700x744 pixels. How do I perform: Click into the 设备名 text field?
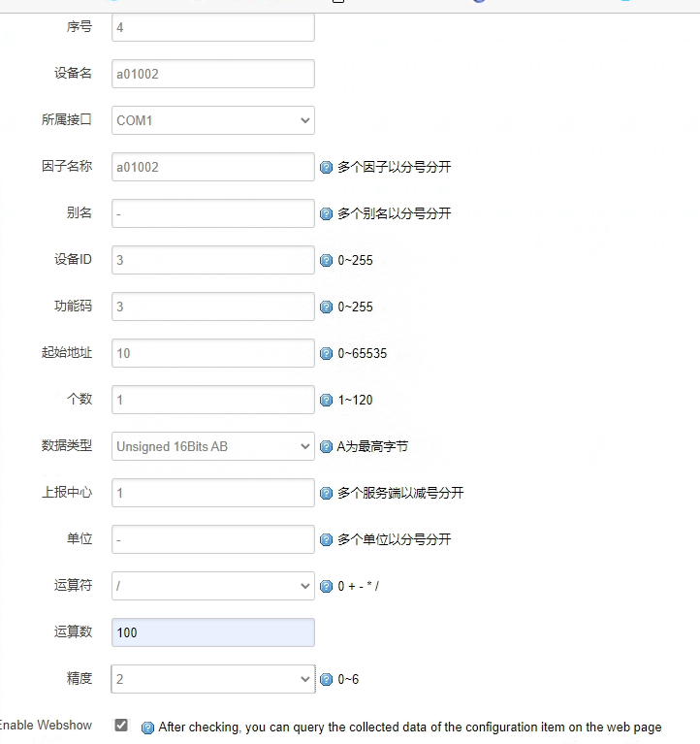click(213, 74)
